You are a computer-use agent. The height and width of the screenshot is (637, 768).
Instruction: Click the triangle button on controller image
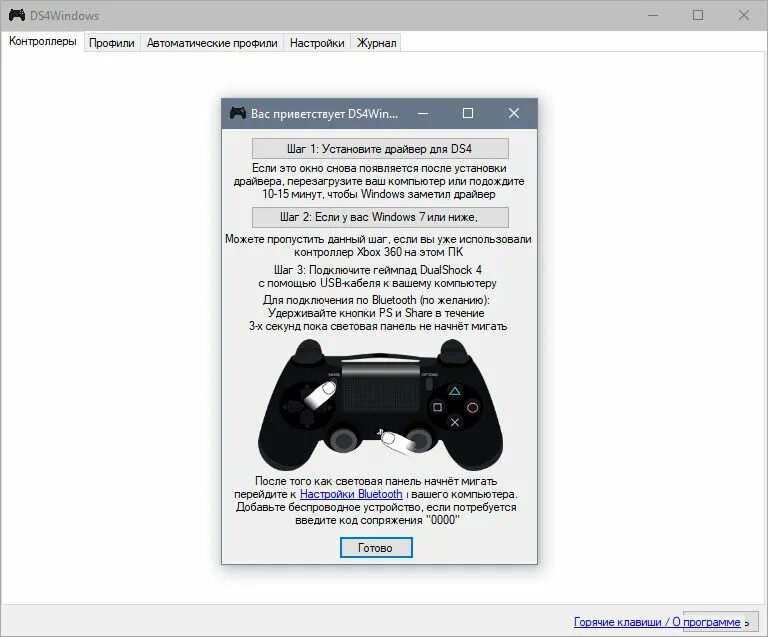(455, 391)
